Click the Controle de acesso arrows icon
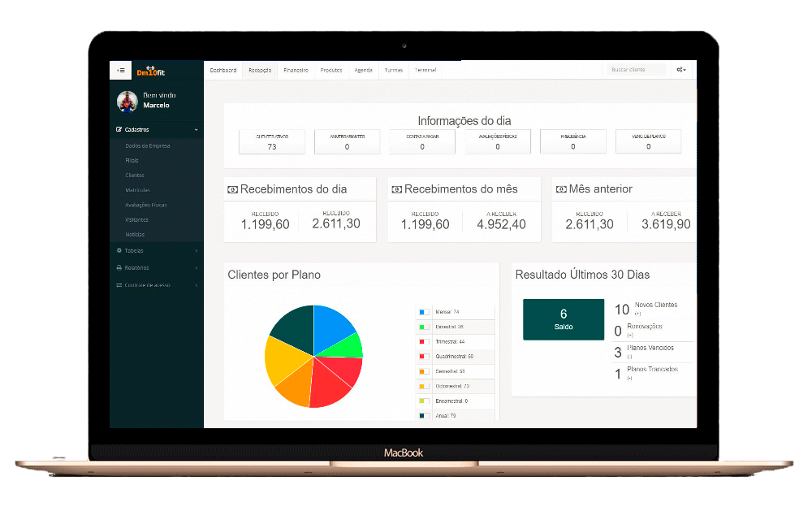The height and width of the screenshot is (507, 812). [119, 285]
